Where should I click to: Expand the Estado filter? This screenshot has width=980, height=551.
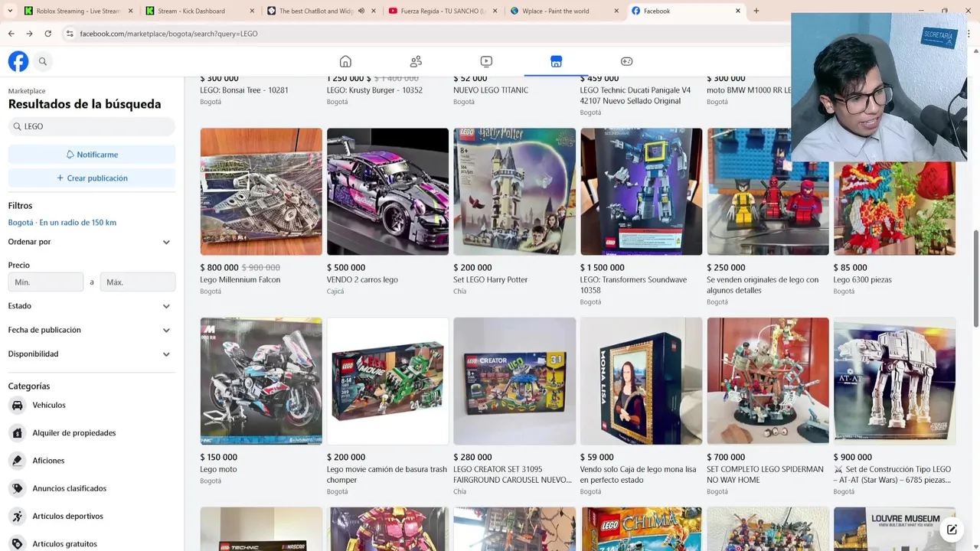point(92,306)
